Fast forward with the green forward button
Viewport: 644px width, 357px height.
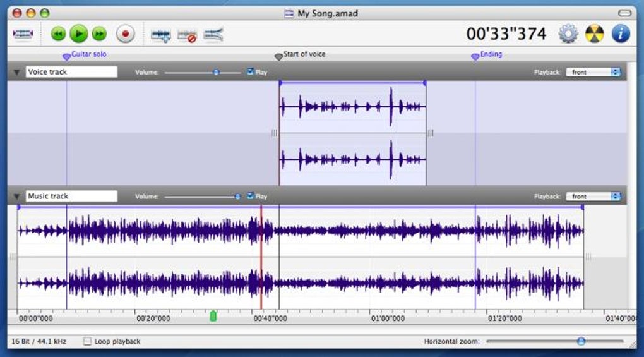pos(99,34)
